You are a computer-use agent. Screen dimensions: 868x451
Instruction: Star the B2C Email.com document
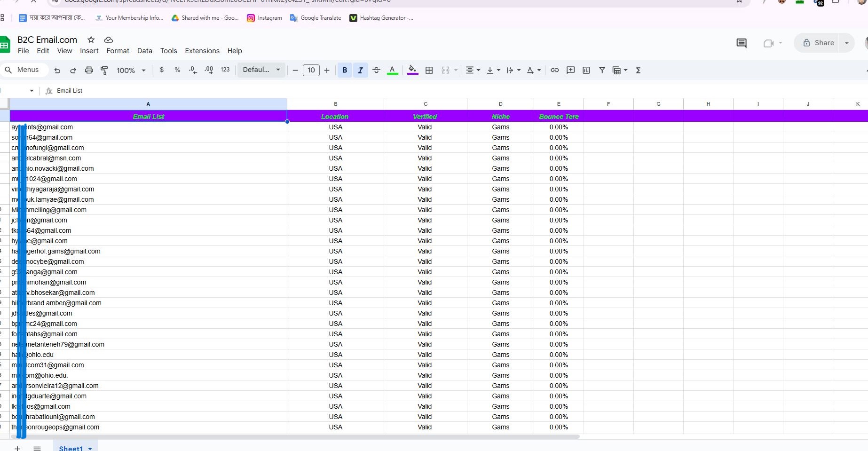pyautogui.click(x=91, y=40)
